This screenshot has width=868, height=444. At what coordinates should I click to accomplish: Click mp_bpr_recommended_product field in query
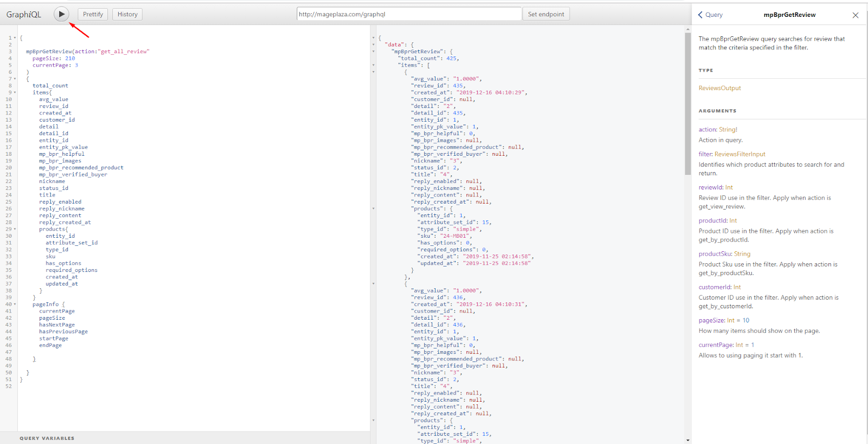pos(81,168)
